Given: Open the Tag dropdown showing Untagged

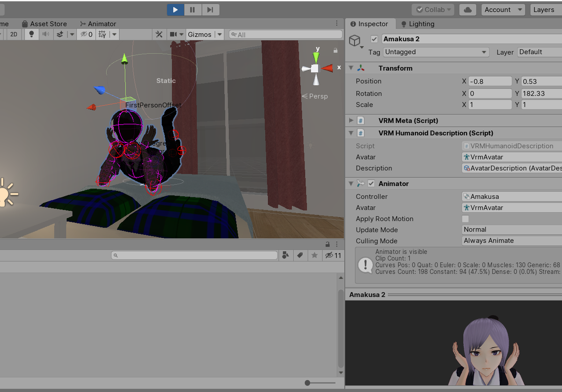Looking at the screenshot, I should click(x=436, y=52).
